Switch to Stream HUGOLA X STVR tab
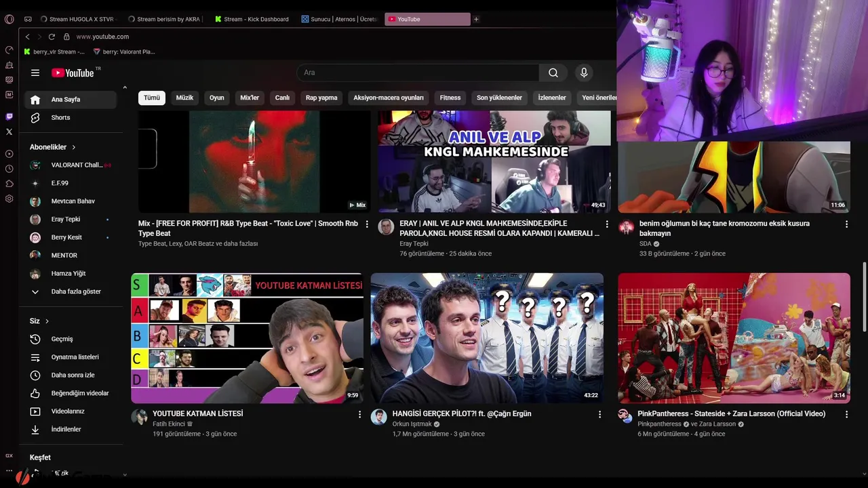This screenshot has width=868, height=488. (x=78, y=19)
